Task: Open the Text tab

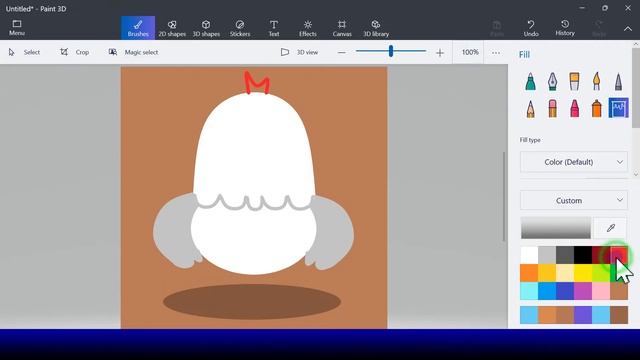Action: coord(274,28)
